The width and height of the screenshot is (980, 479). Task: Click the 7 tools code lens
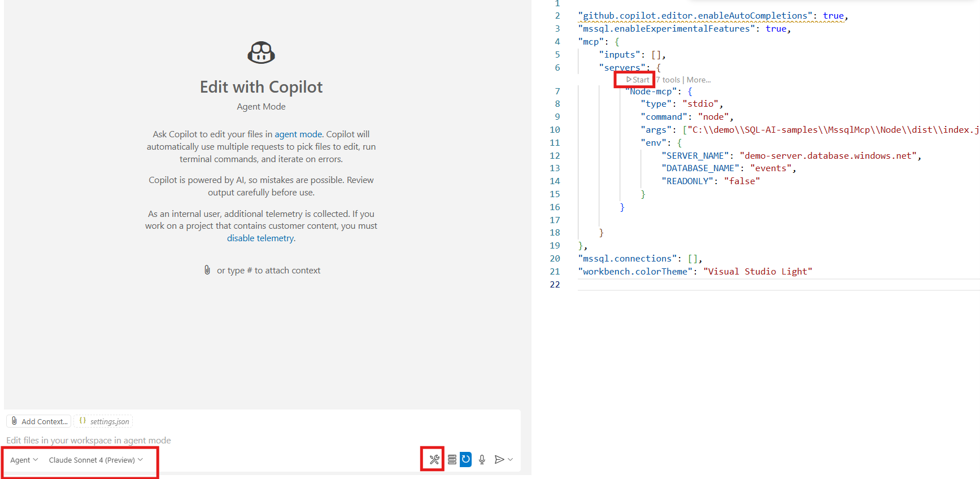point(668,80)
